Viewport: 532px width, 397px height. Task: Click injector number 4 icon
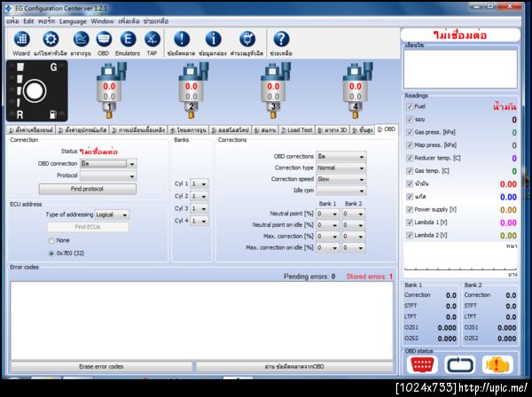pyautogui.click(x=356, y=90)
